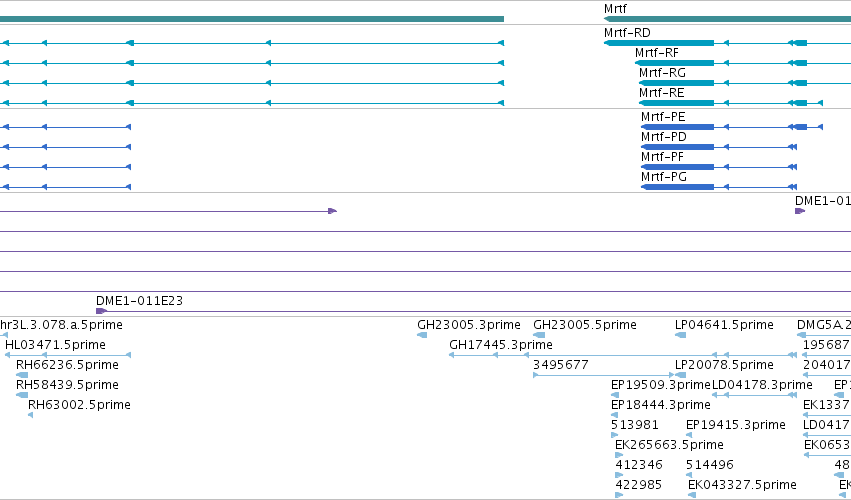
Task: Select the EK265663.5prime EST label
Action: coord(669,445)
